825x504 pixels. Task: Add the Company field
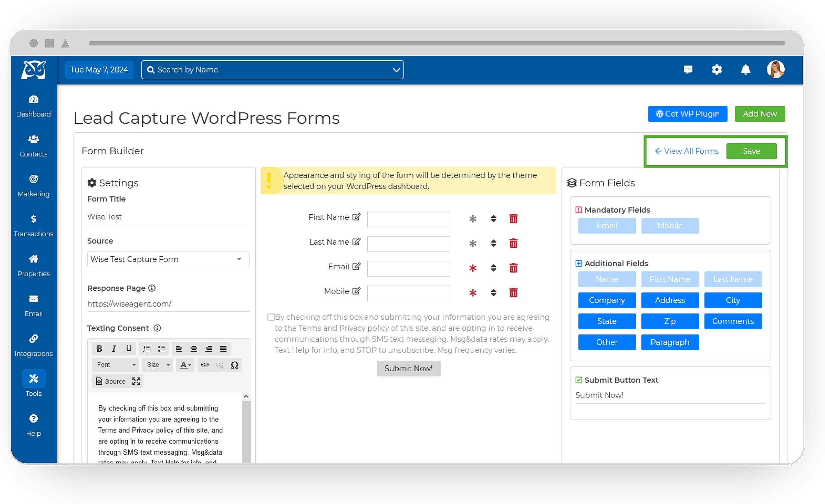[x=607, y=300]
